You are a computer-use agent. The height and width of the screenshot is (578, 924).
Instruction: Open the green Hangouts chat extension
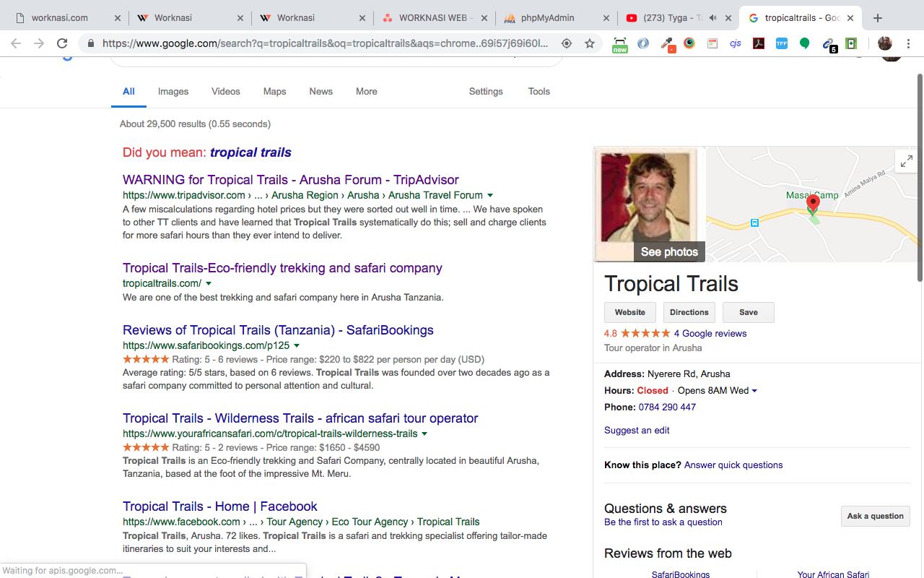pyautogui.click(x=805, y=43)
